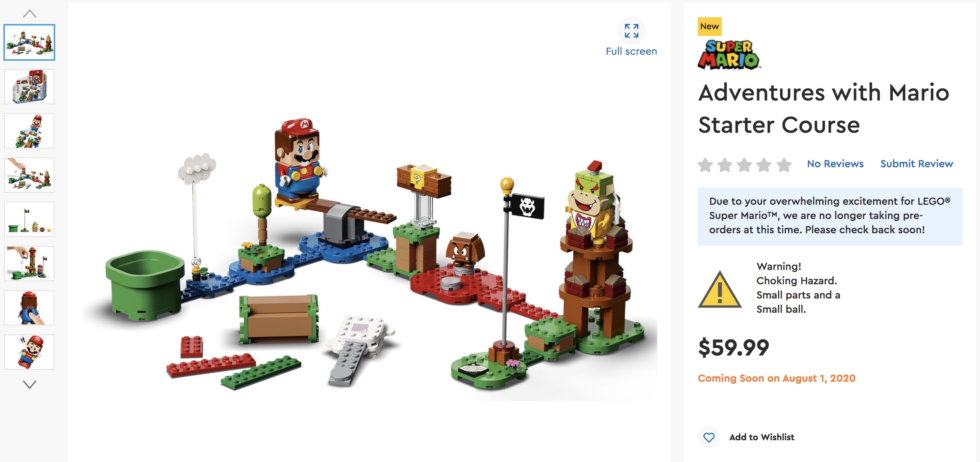980x462 pixels.
Task: Click the Super Mario brand logo
Action: 729,55
